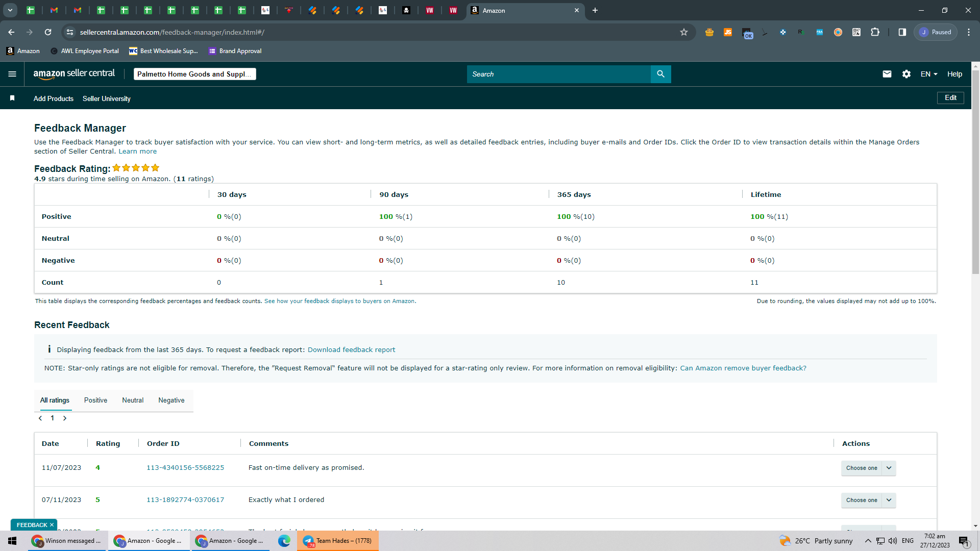The image size is (980, 551).
Task: Open the FBA calculator extension icon
Action: pyautogui.click(x=820, y=32)
